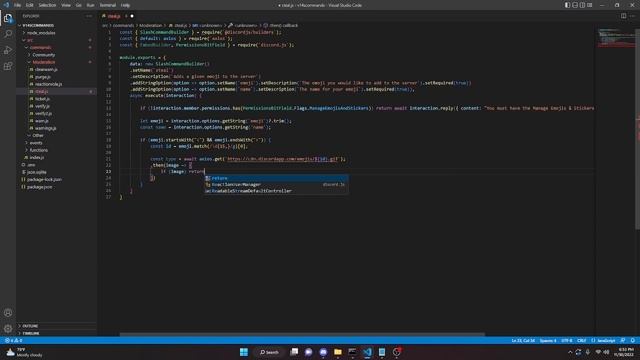Open File Explorer from taskbar
Viewport: 640px width, 360px height.
[338, 352]
